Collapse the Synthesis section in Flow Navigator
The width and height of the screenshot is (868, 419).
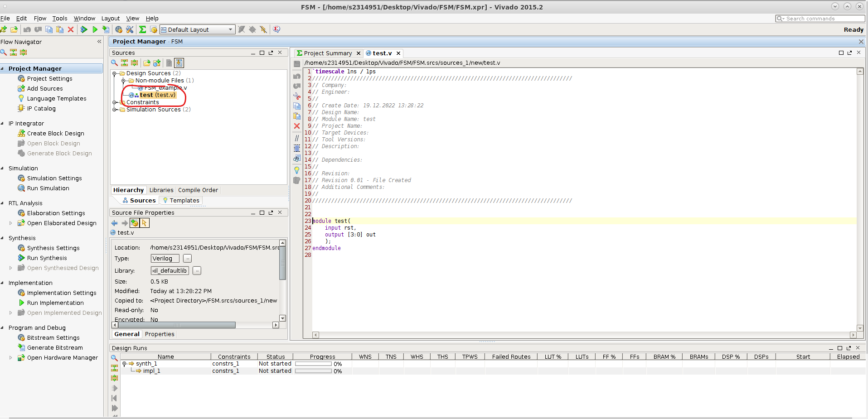3,238
